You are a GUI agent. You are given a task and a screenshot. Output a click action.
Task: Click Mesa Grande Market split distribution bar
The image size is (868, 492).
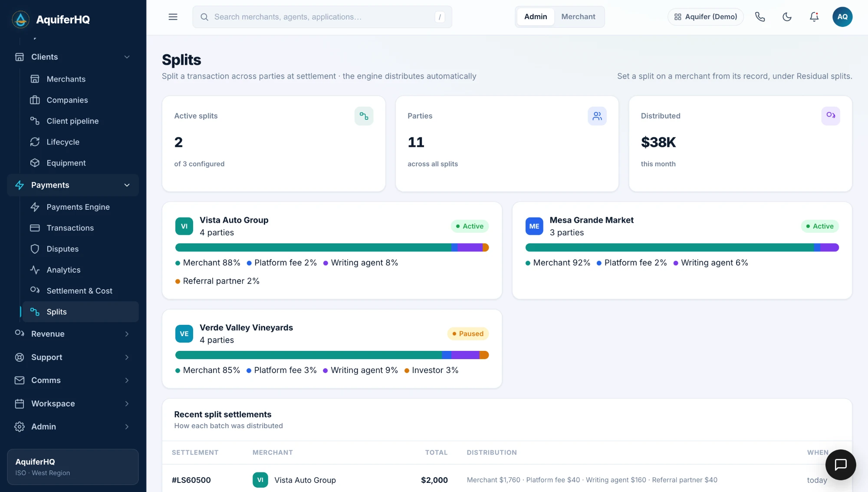682,248
